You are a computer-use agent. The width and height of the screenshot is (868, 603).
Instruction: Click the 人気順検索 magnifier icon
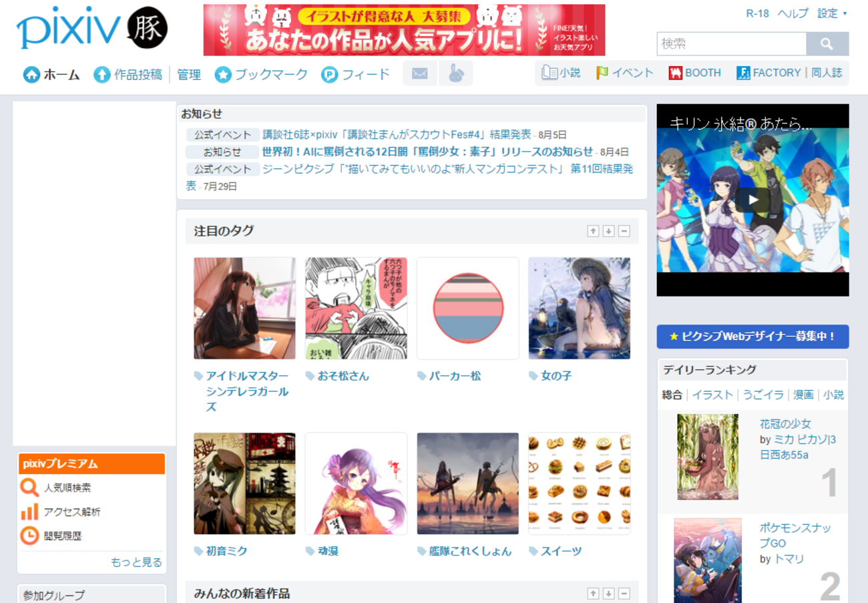[x=29, y=487]
